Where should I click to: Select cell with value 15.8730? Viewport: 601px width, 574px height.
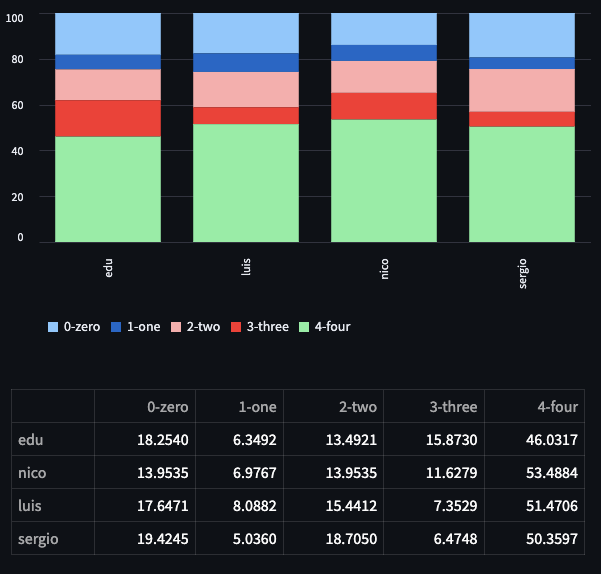[434, 439]
